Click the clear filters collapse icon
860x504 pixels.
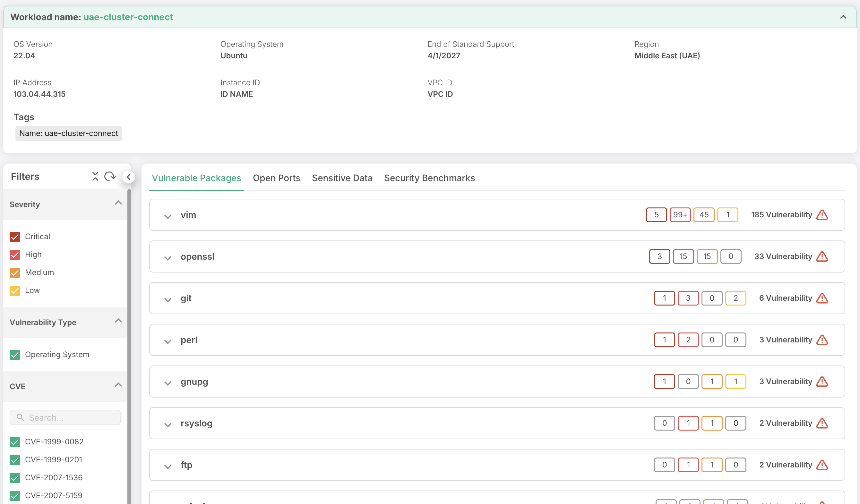coord(95,176)
